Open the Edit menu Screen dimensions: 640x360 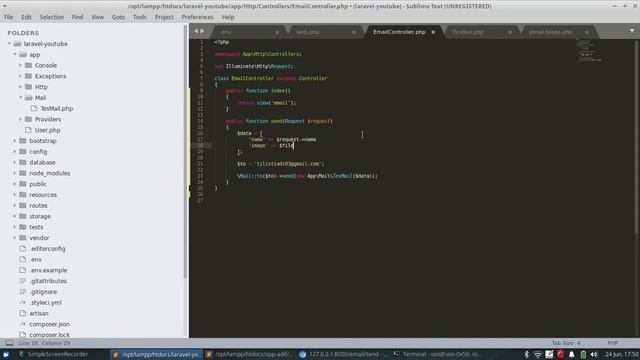point(27,17)
